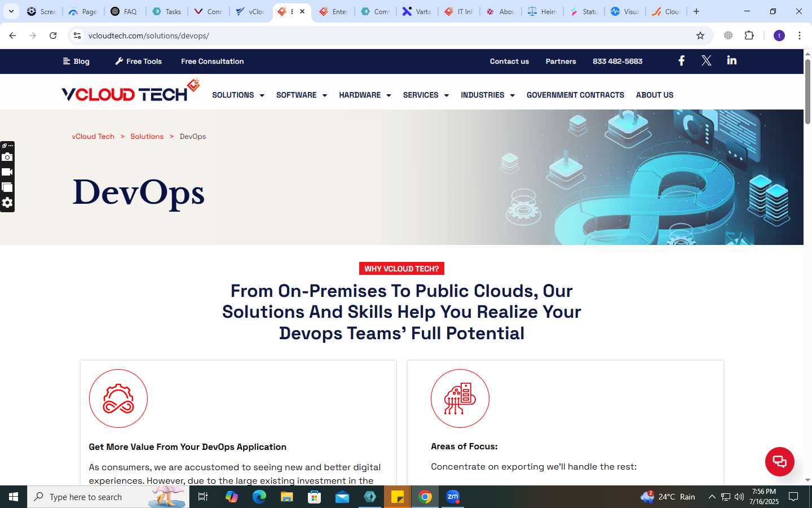812x508 pixels.
Task: Open the LinkedIn icon in header
Action: (x=731, y=60)
